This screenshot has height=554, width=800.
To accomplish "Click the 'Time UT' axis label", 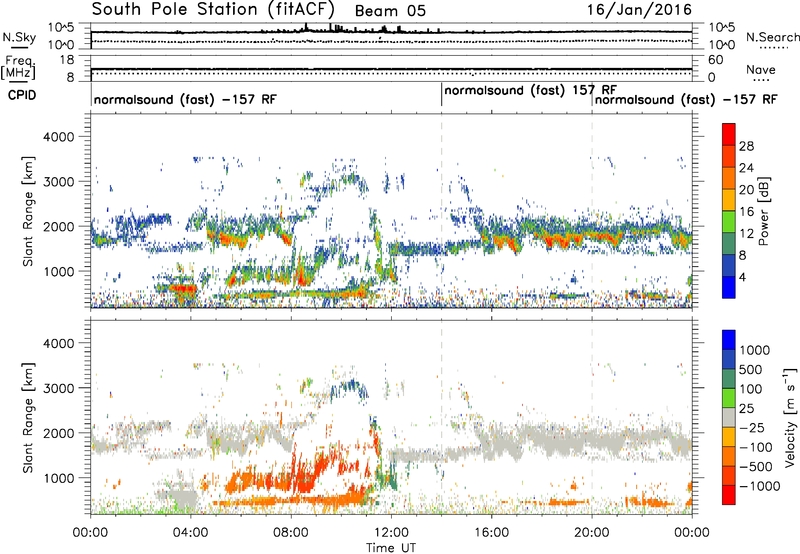I will 391,548.
